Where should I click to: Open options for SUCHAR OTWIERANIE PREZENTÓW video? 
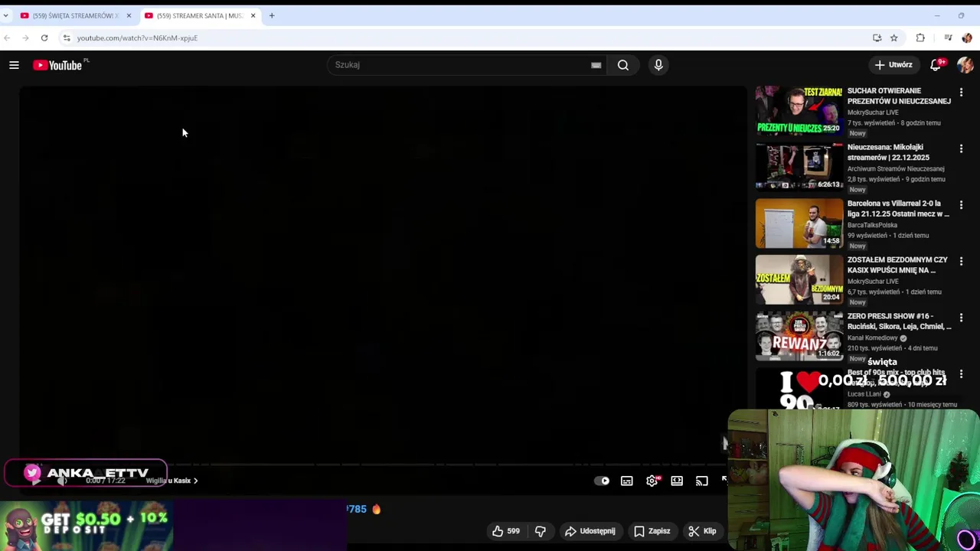point(961,92)
